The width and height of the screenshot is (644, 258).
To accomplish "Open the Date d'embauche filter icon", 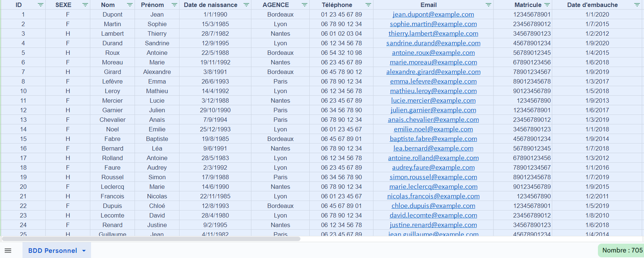I will click(637, 5).
